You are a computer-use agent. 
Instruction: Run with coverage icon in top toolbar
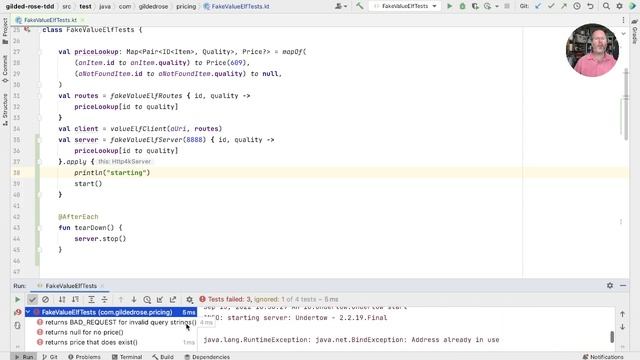[x=475, y=6]
